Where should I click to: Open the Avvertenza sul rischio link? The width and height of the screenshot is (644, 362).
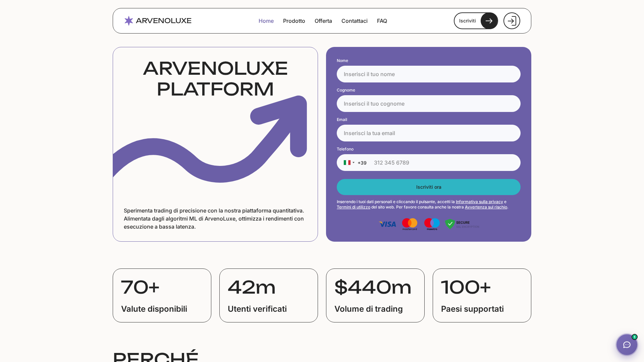(x=486, y=207)
